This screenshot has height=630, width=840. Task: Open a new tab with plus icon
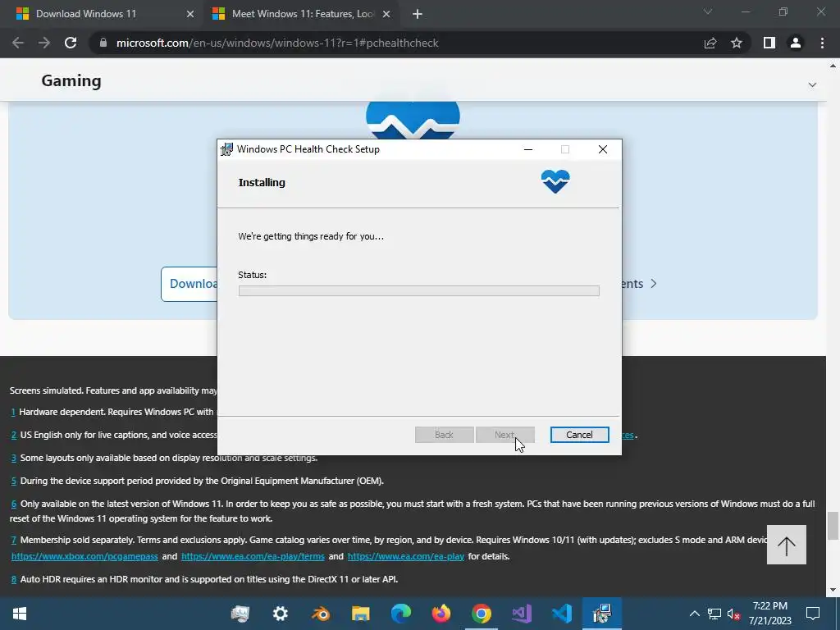[x=418, y=14]
